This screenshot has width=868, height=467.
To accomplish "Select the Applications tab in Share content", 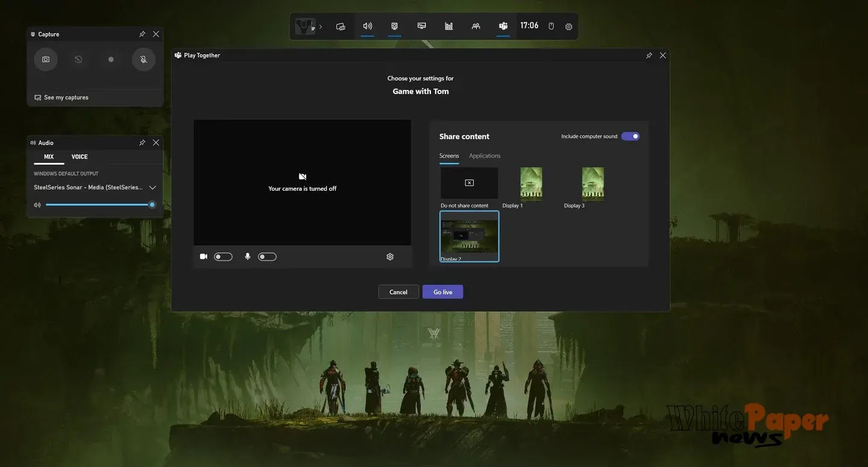I will pos(485,156).
